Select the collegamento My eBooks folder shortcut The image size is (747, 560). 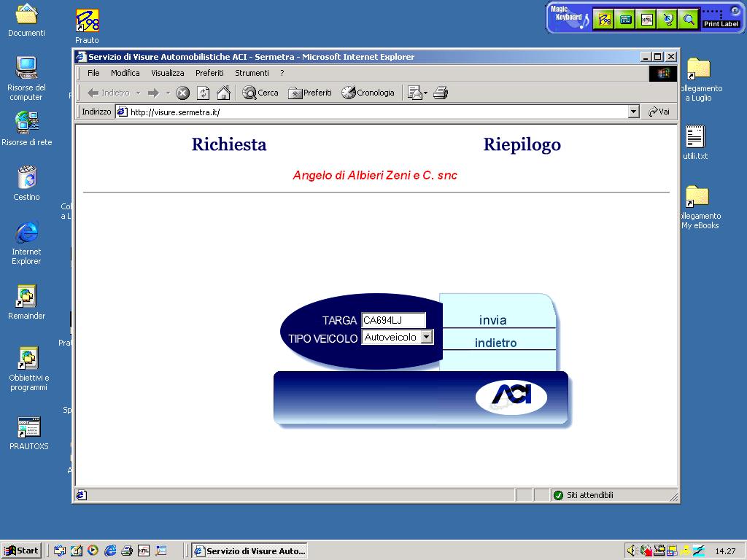[700, 208]
